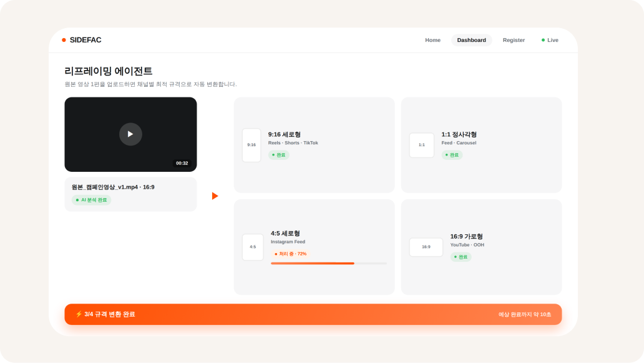Viewport: 644px width, 363px height.
Task: Click the video preview thumbnail
Action: (x=130, y=134)
